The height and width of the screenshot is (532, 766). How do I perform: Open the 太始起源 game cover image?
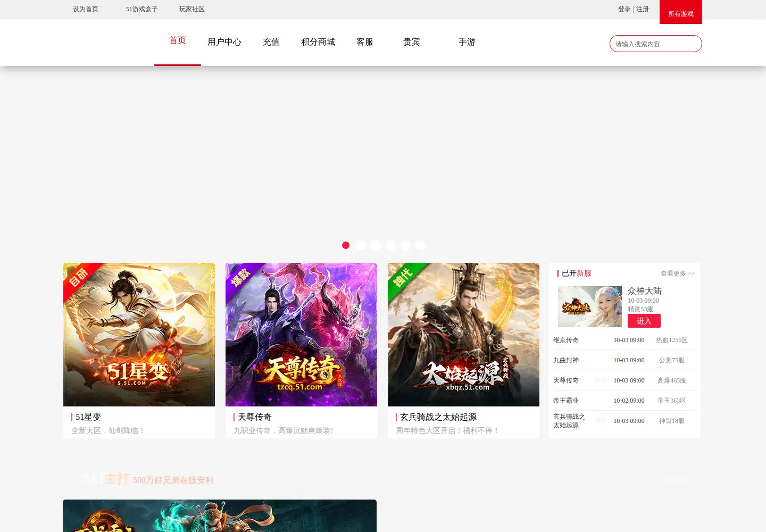463,335
